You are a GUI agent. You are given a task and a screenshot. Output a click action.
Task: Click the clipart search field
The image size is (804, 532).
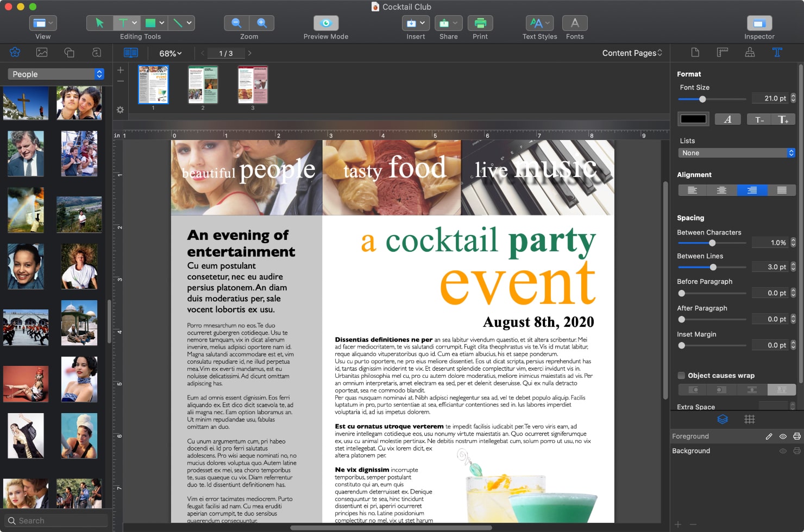pos(55,520)
